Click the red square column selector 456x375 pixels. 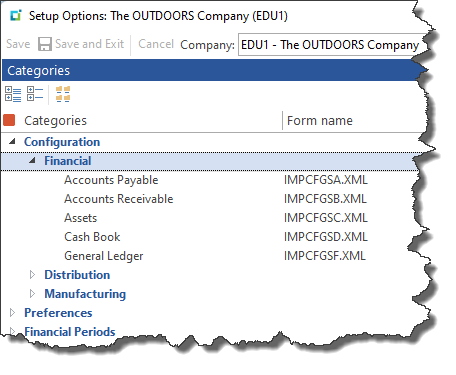(9, 120)
